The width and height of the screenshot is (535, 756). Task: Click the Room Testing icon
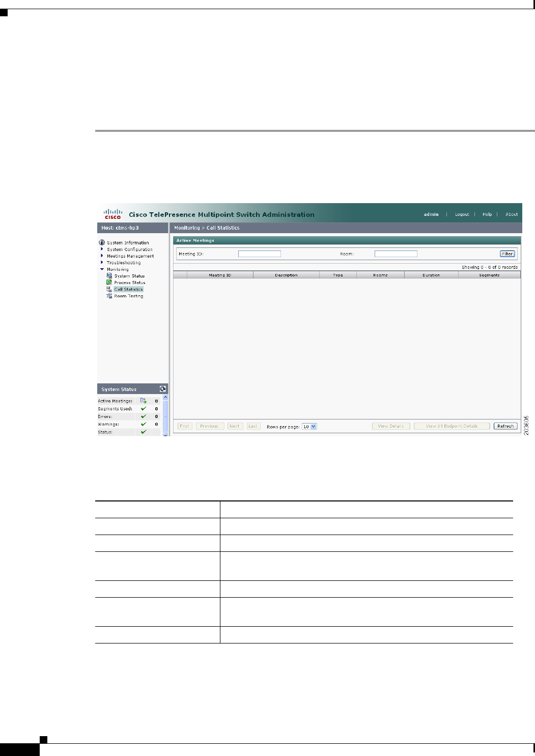(x=109, y=295)
